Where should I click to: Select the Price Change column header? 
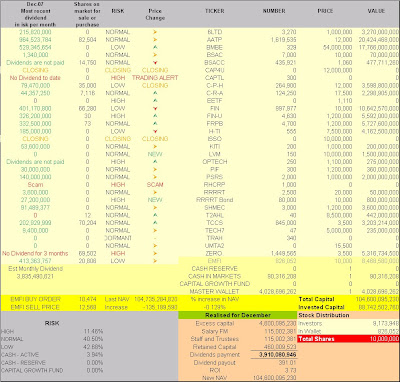155,14
